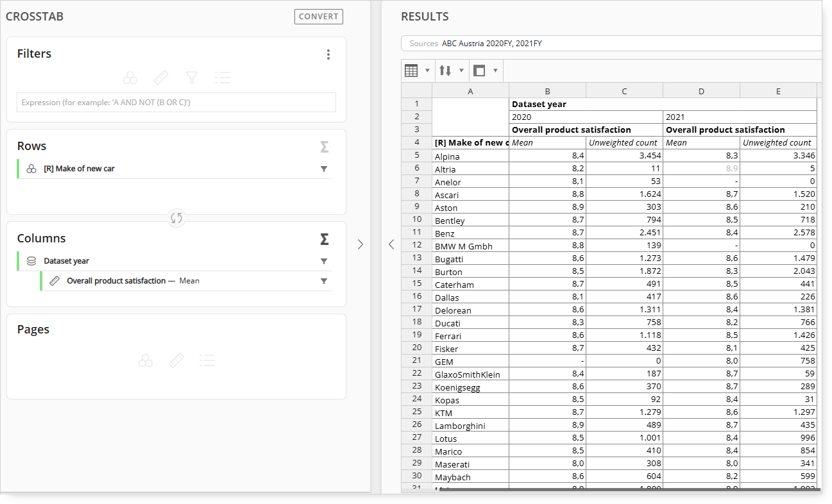Select column header A
The height and width of the screenshot is (504, 832).
(470, 91)
